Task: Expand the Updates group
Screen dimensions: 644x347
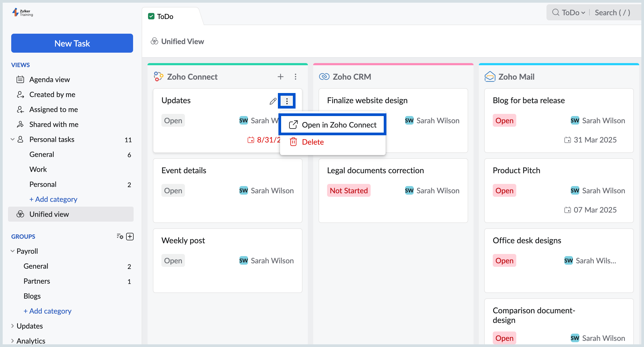Action: [12, 326]
